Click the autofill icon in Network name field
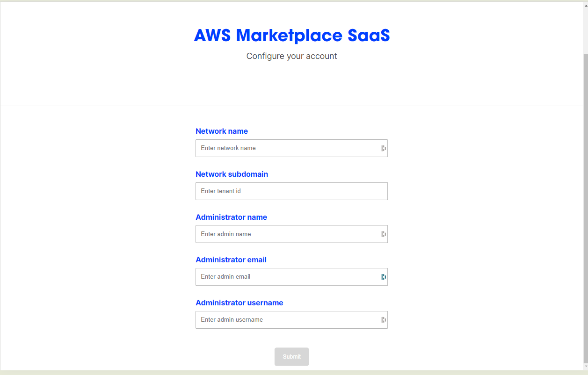The height and width of the screenshot is (375, 588). click(x=384, y=148)
